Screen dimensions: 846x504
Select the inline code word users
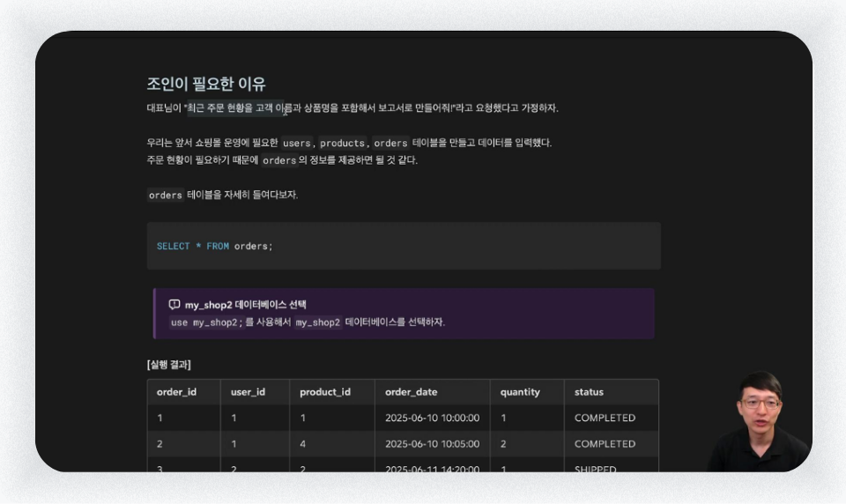coord(297,143)
